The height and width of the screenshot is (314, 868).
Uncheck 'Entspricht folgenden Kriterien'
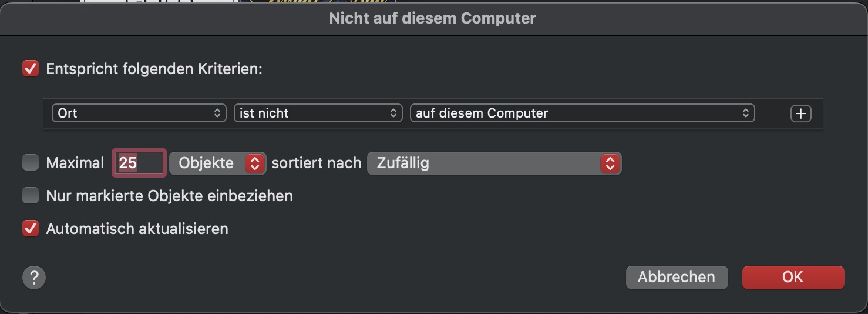[31, 69]
